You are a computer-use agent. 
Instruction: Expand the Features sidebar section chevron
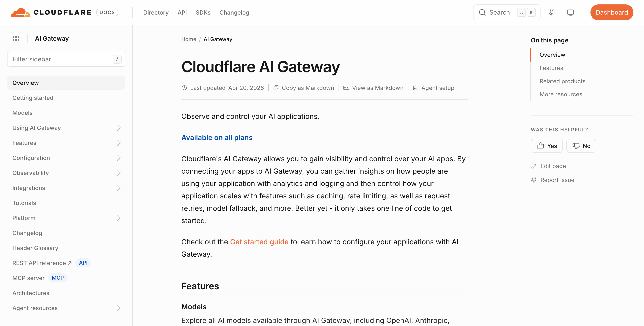[119, 143]
